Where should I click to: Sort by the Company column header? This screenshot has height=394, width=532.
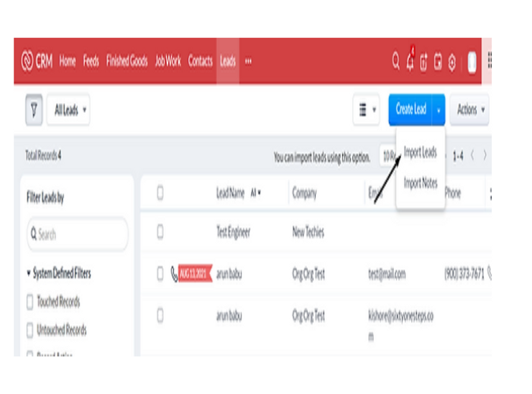304,193
